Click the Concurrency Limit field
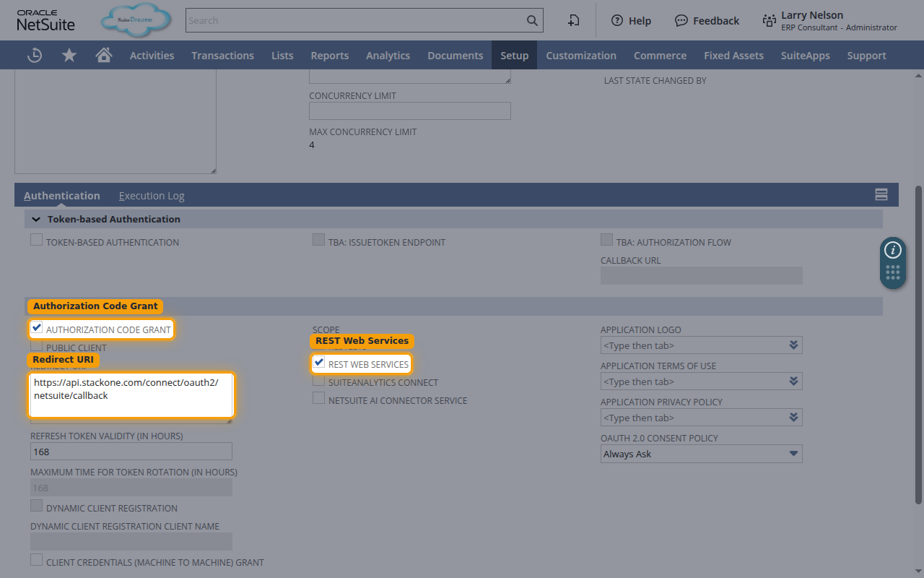 pyautogui.click(x=410, y=111)
